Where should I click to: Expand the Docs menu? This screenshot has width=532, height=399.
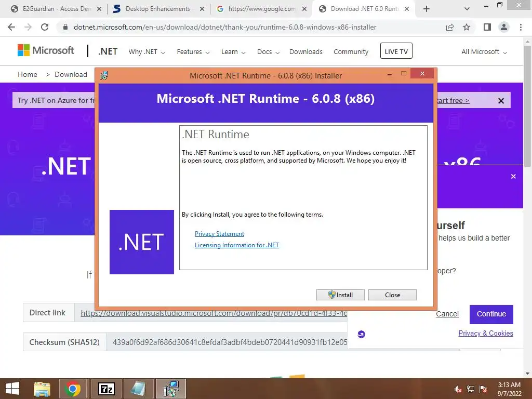pos(268,52)
